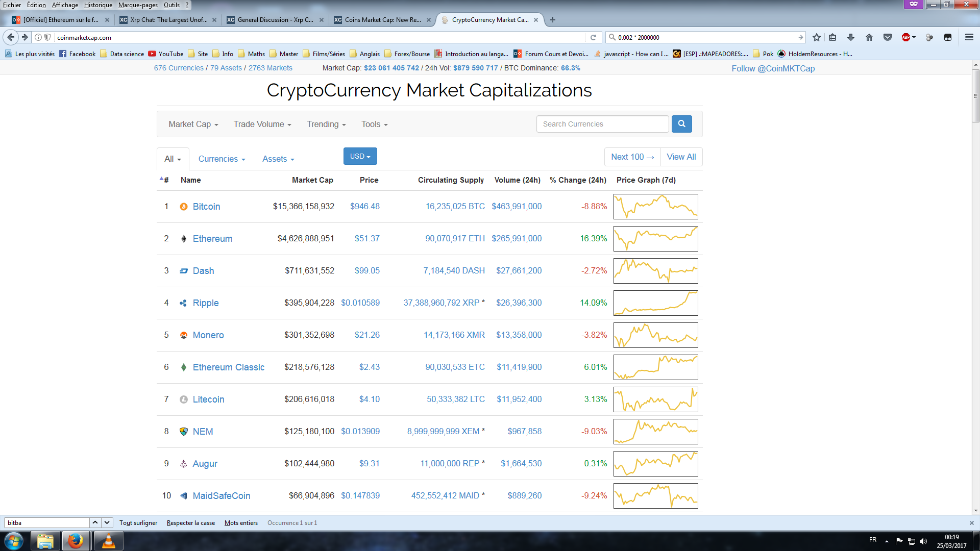Toggle Respecter la casse option

point(191,523)
